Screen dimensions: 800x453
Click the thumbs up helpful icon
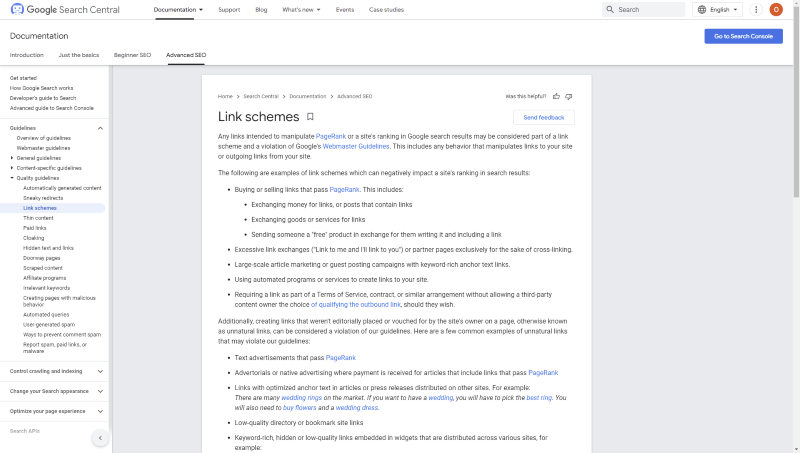click(x=556, y=96)
